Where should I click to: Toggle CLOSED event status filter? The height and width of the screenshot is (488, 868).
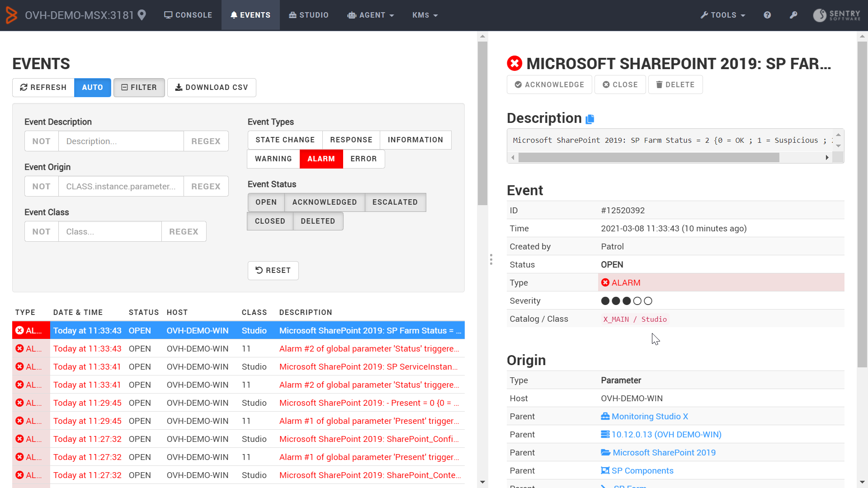pyautogui.click(x=270, y=221)
